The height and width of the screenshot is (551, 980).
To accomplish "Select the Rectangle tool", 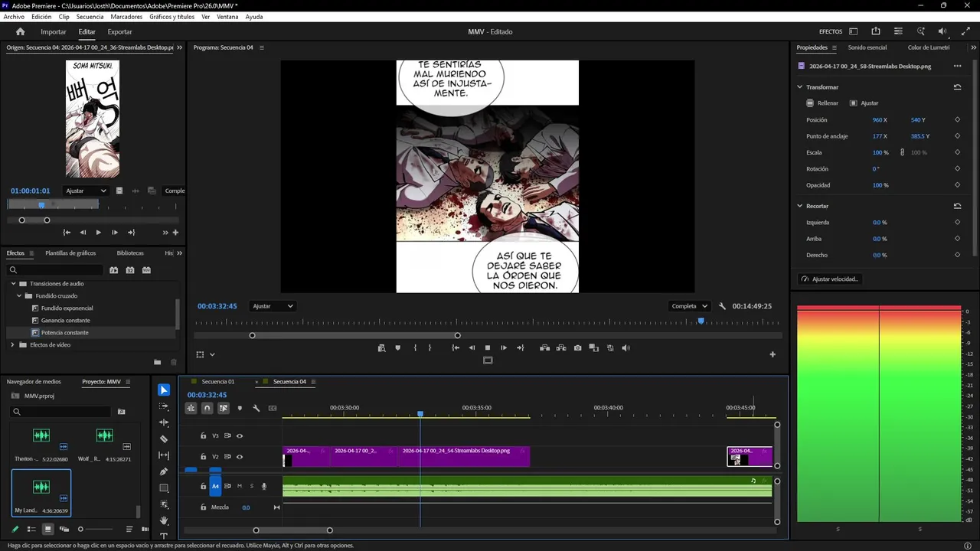I will [x=164, y=488].
